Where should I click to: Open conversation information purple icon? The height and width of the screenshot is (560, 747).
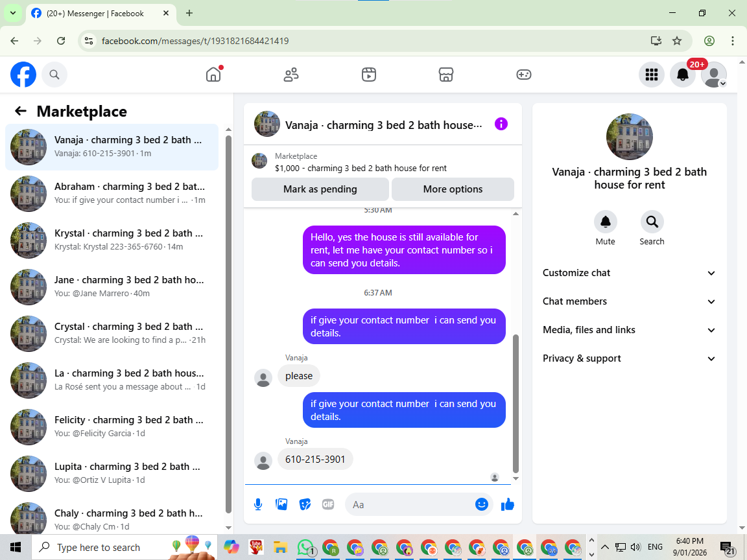click(501, 124)
